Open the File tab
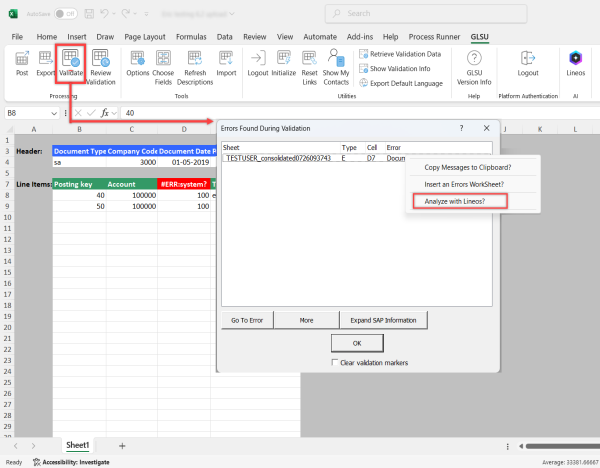The height and width of the screenshot is (468, 600). [x=17, y=37]
